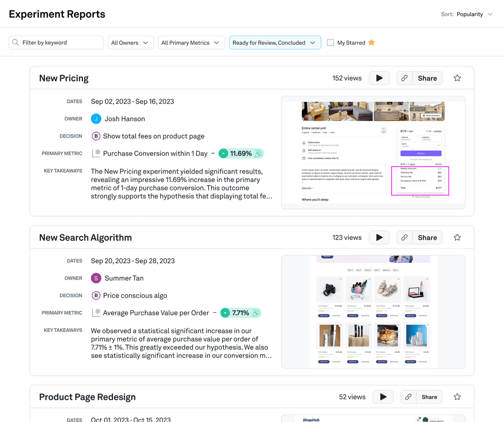The image size is (504, 422).
Task: Toggle the star on New Search Algorithm
Action: [457, 237]
